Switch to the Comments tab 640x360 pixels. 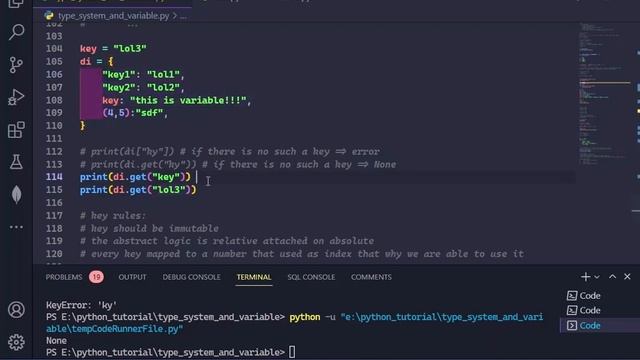point(371,277)
